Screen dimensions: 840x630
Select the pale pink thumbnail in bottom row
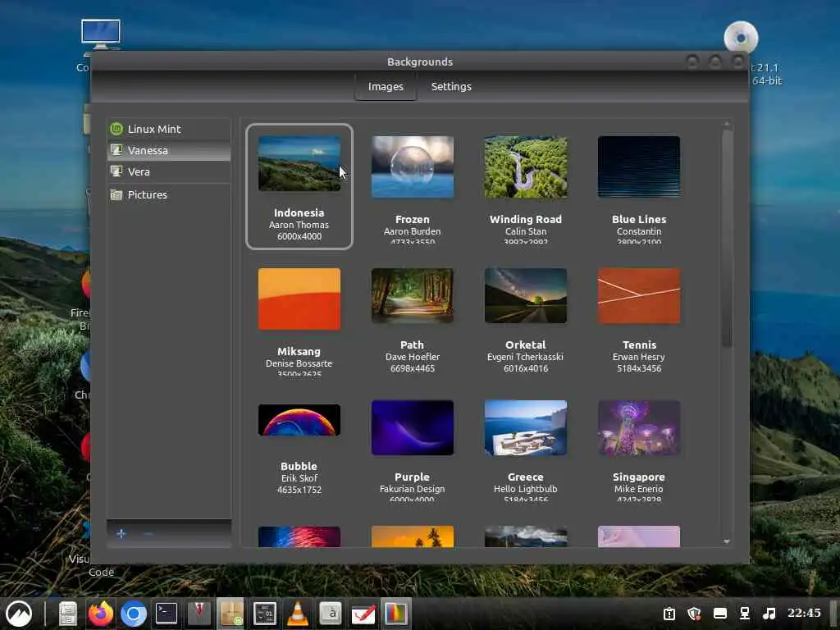(638, 536)
